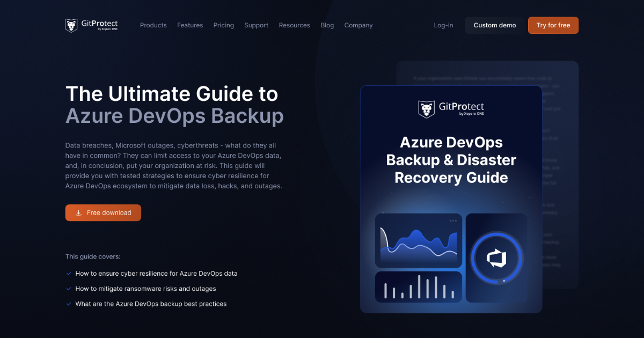Open the Company menu item

click(358, 25)
